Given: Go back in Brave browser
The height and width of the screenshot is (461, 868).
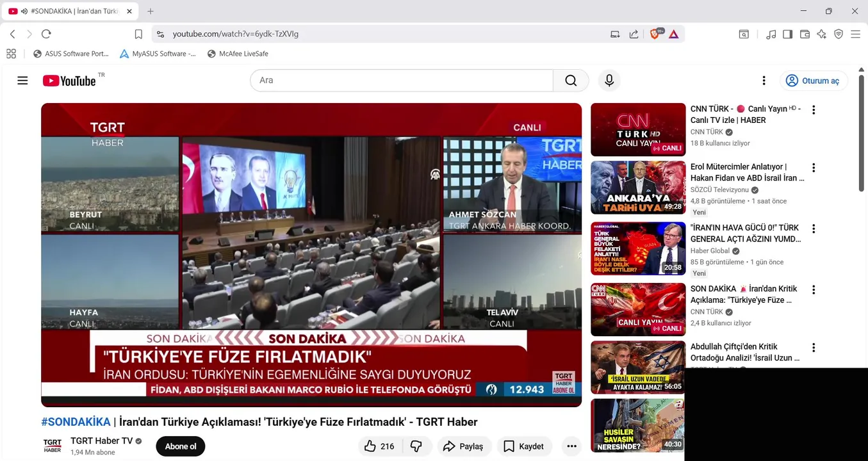Looking at the screenshot, I should point(12,34).
